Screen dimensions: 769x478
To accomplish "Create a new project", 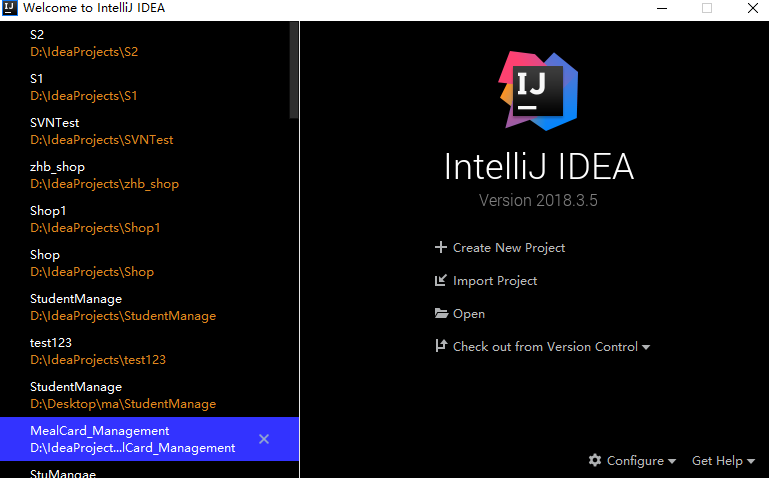I will (509, 248).
